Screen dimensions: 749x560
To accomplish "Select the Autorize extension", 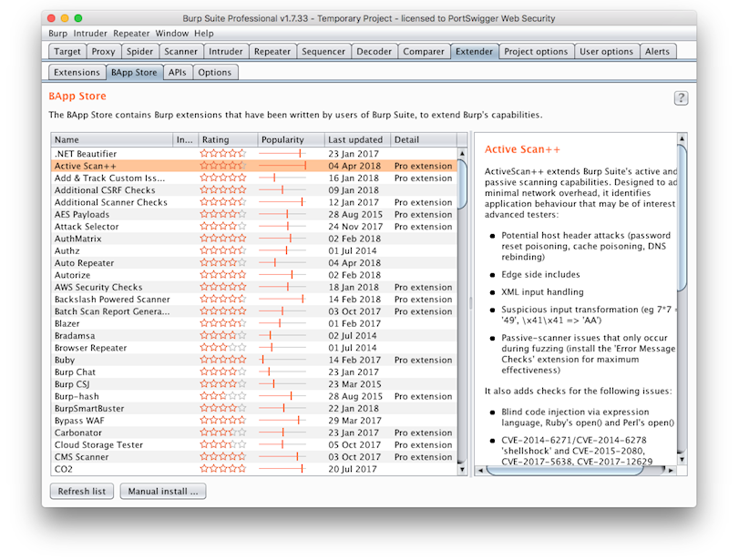I will [254, 275].
